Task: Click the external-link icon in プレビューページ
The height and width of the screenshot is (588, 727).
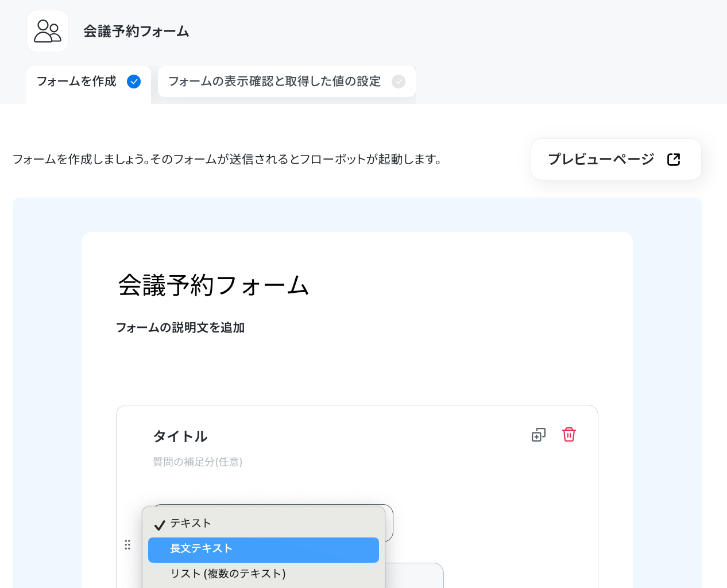Action: point(674,160)
